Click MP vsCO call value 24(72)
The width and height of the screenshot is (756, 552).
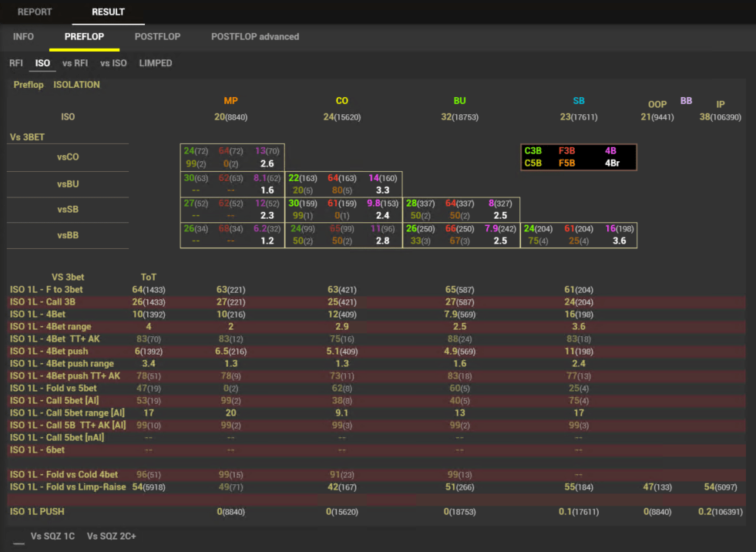(x=196, y=151)
